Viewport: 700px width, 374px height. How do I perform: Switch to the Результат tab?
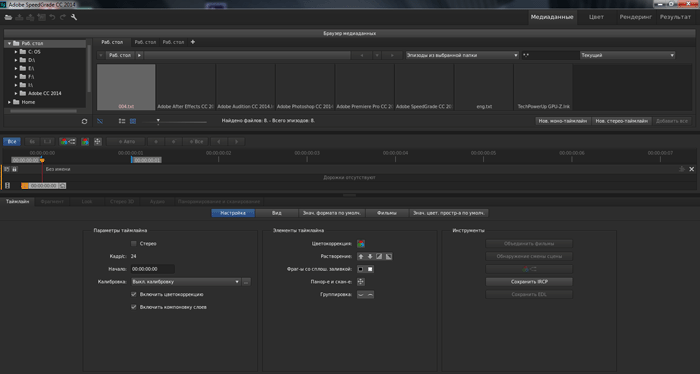pyautogui.click(x=675, y=17)
